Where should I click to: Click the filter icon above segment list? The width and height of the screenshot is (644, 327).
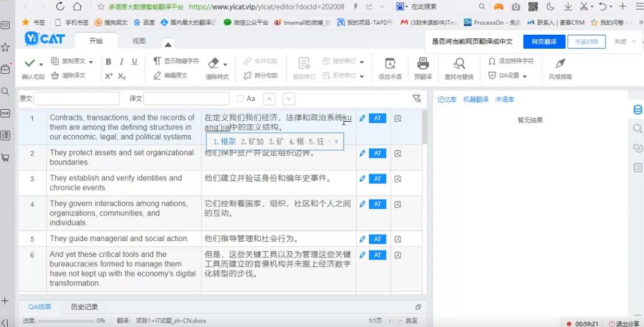417,98
